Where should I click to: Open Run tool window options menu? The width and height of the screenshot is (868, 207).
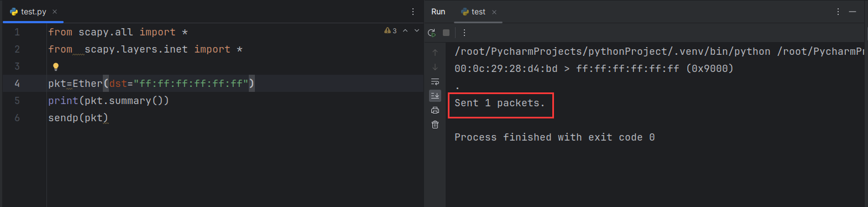pos(838,12)
